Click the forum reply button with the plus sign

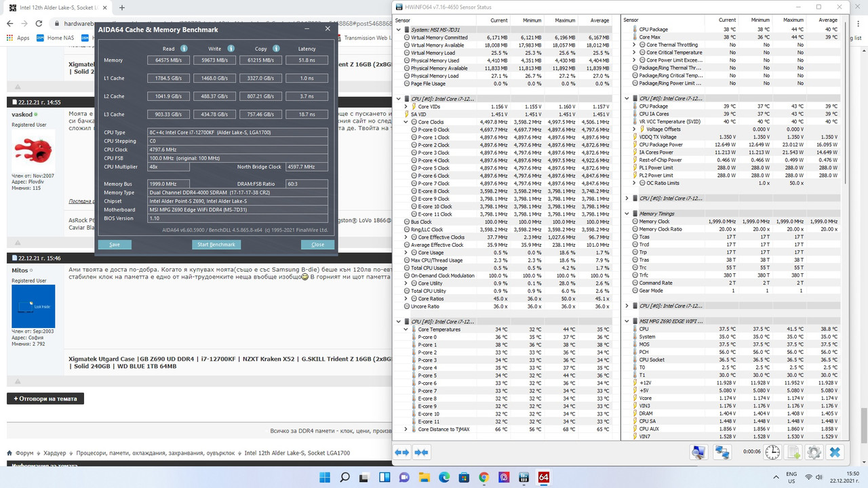(45, 399)
